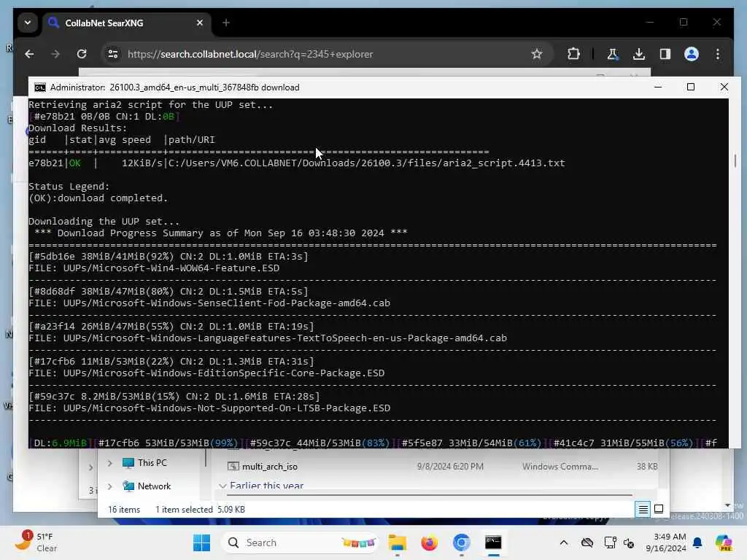Open the tab search dropdown in Chrome
The height and width of the screenshot is (560, 747).
pyautogui.click(x=28, y=23)
